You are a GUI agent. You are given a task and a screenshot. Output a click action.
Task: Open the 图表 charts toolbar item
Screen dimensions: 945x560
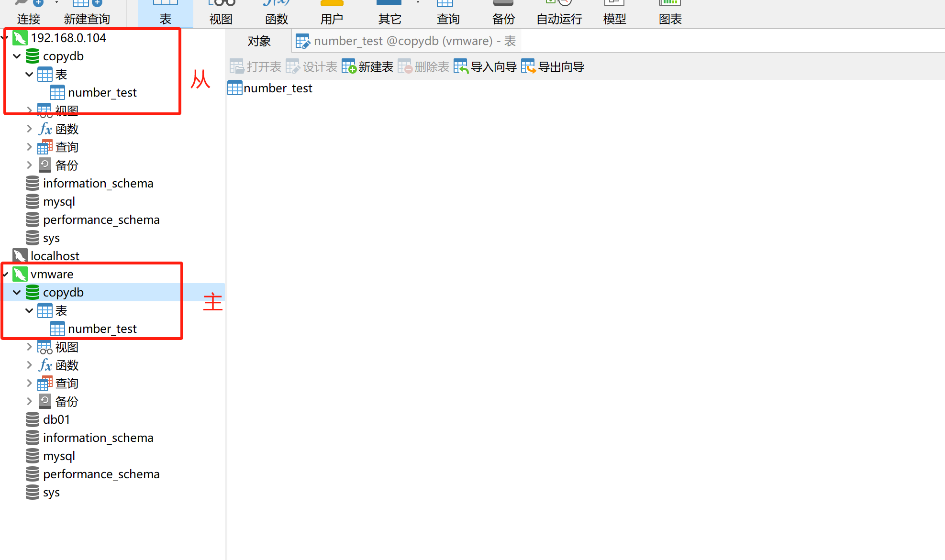[x=670, y=13]
